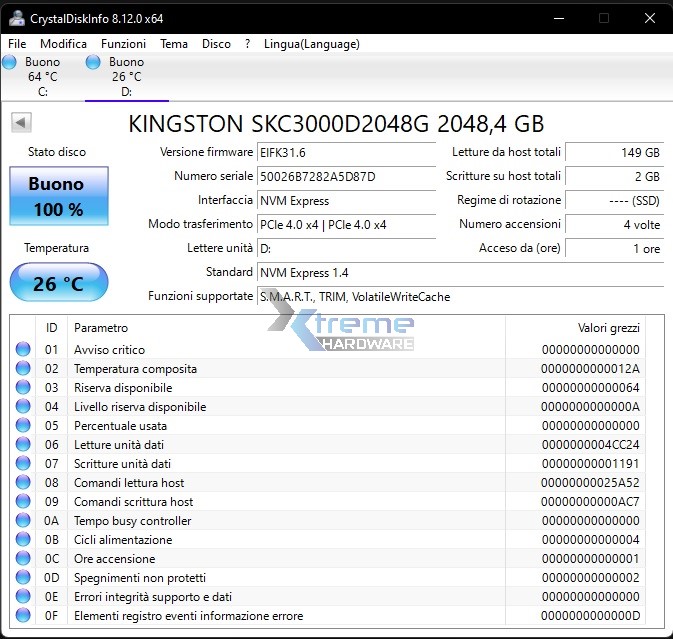The height and width of the screenshot is (639, 673).
Task: Click the Numero seriale value field
Action: [345, 176]
